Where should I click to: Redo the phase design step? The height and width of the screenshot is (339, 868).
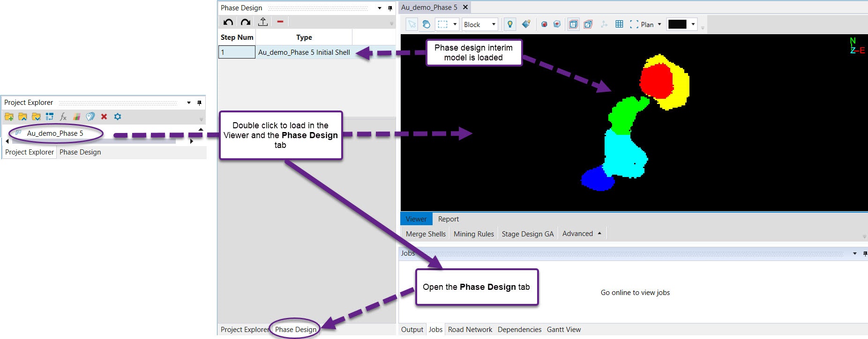pos(246,22)
